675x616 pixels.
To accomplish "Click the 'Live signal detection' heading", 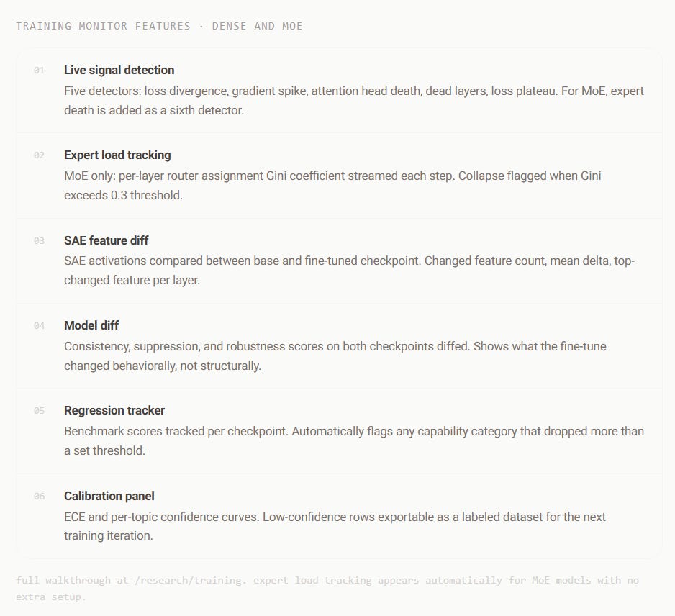I will [119, 71].
